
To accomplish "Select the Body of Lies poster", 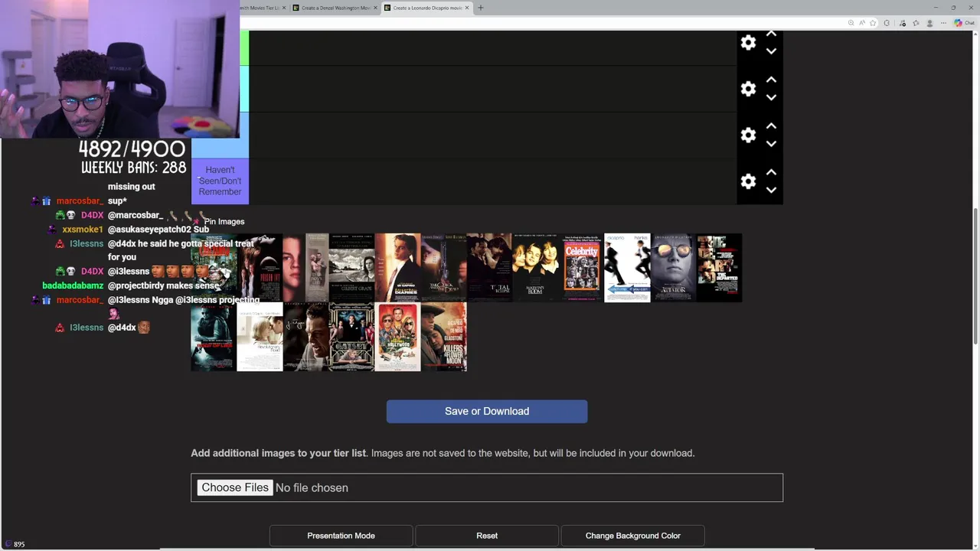I will [x=214, y=337].
